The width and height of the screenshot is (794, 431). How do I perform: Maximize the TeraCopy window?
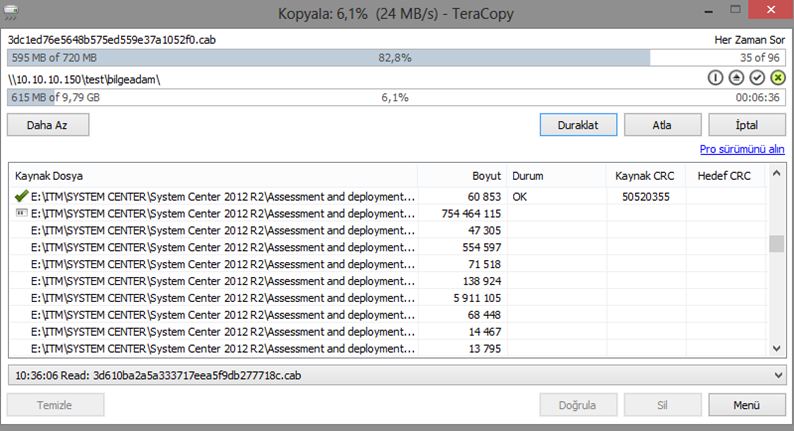pos(735,10)
